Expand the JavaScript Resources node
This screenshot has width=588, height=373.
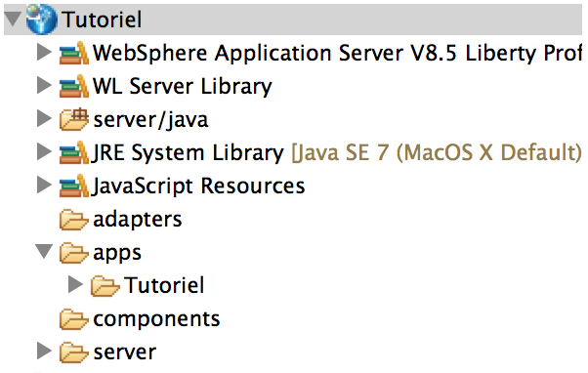pyautogui.click(x=44, y=186)
